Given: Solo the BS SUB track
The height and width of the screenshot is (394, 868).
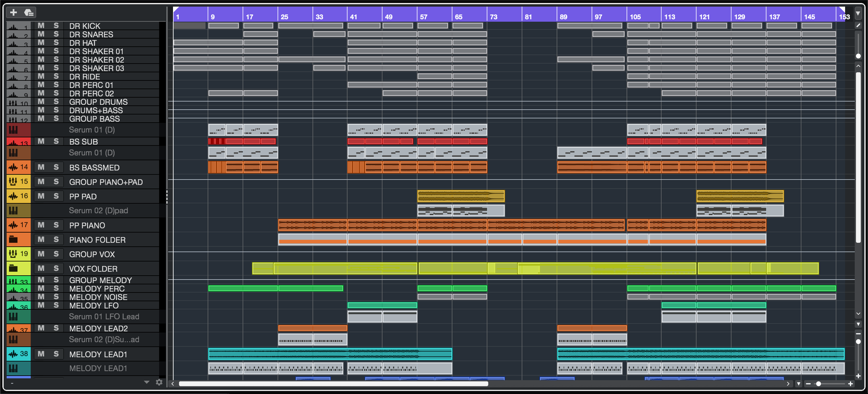Looking at the screenshot, I should [x=56, y=141].
